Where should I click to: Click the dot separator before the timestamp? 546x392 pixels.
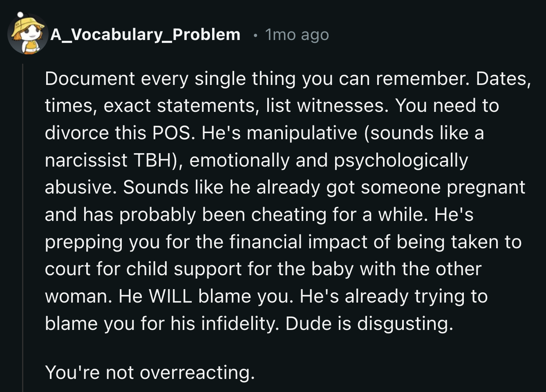point(255,36)
